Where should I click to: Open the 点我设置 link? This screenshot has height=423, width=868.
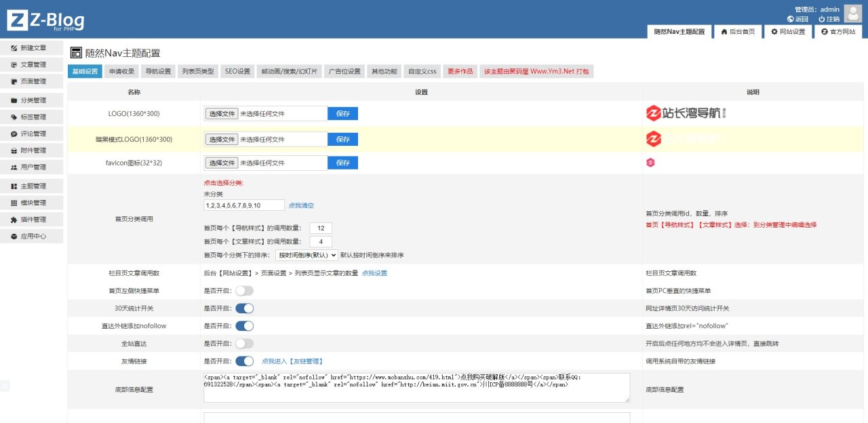pos(374,273)
